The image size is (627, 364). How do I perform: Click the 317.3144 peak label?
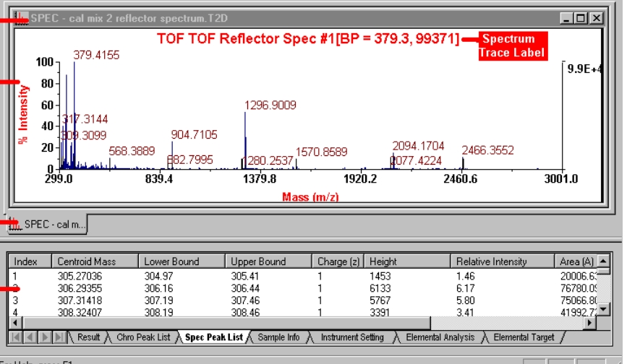tap(85, 119)
